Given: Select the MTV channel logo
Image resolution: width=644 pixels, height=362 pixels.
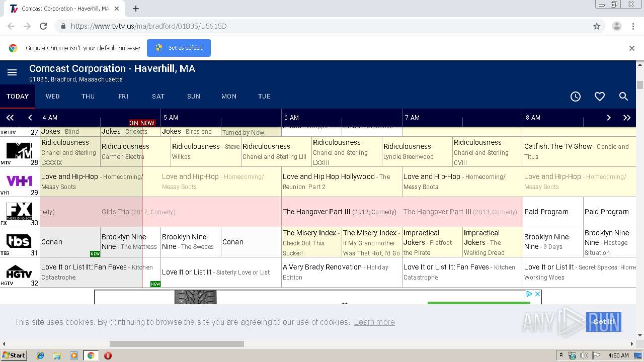Looking at the screenshot, I should pyautogui.click(x=19, y=150).
